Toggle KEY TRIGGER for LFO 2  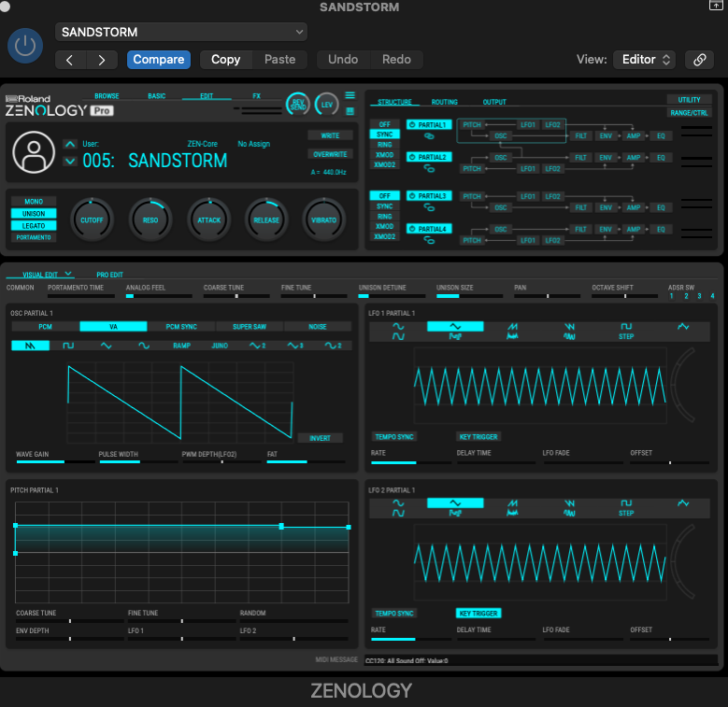click(x=478, y=614)
